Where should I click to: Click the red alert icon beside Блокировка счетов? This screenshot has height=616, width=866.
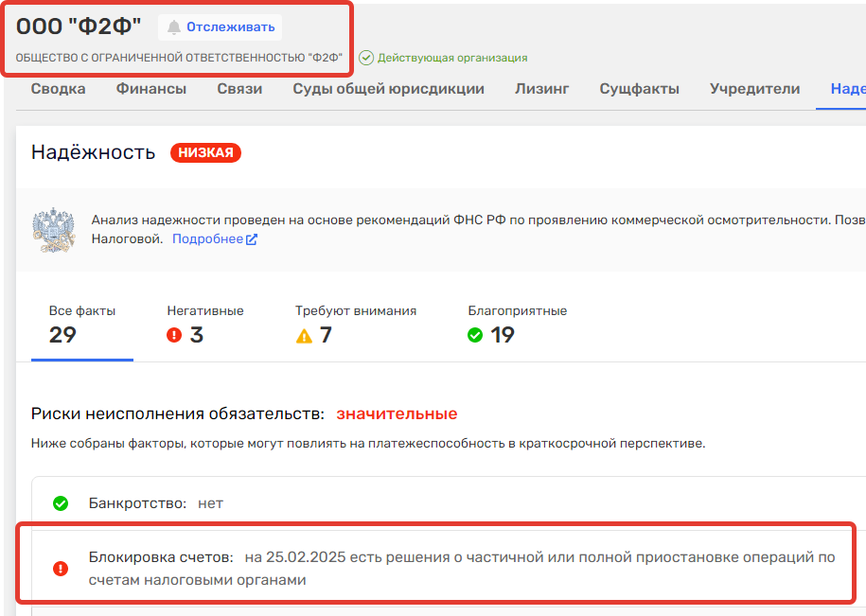tap(61, 569)
